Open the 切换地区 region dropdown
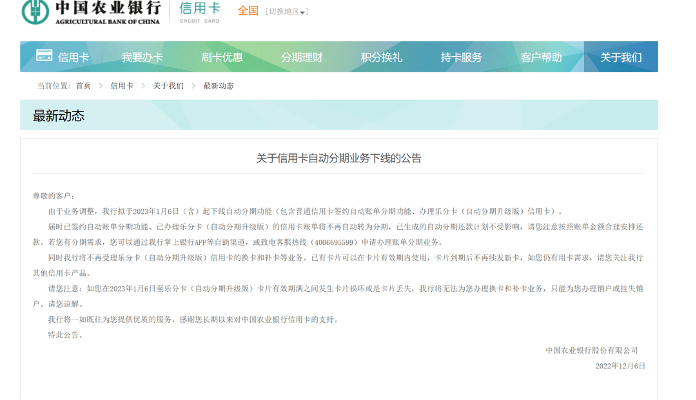Screen dimensions: 696x400 click(x=287, y=12)
